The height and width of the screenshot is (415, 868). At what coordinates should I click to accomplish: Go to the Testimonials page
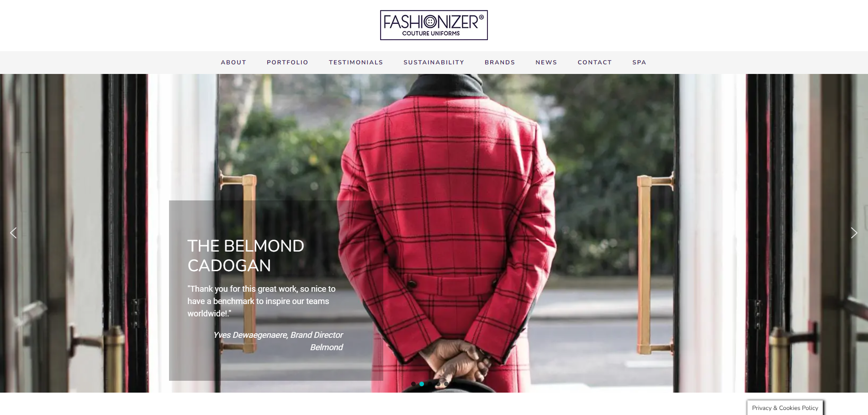(356, 63)
